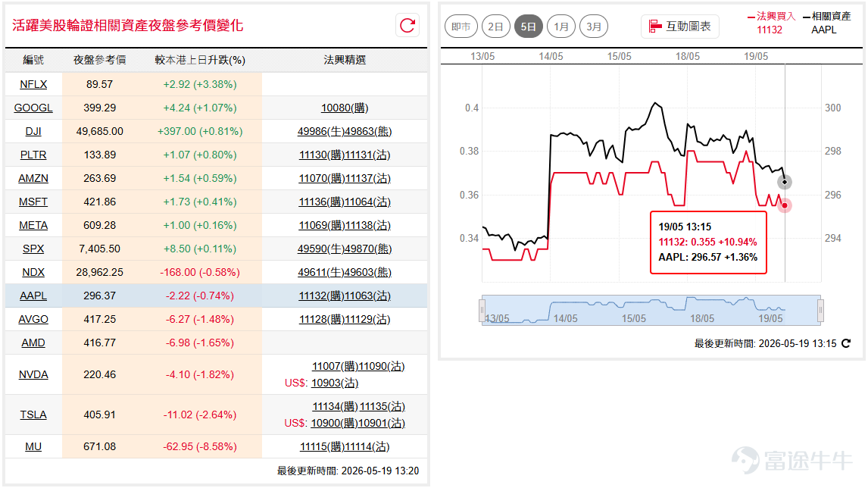This screenshot has width=868, height=488.
Task: Open the TSLA ticker link
Action: [x=33, y=415]
